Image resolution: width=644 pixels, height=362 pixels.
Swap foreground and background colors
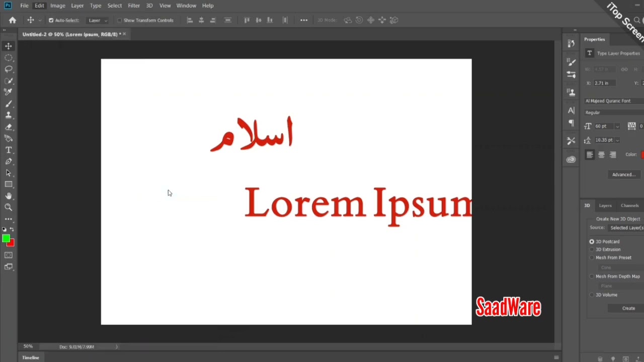pyautogui.click(x=12, y=229)
